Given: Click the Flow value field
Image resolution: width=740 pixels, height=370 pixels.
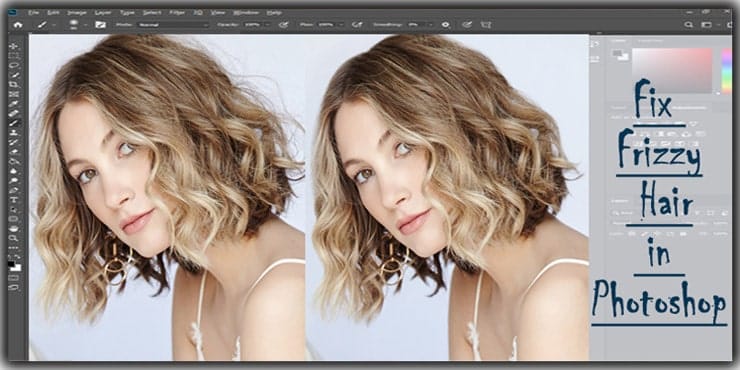Looking at the screenshot, I should point(326,25).
